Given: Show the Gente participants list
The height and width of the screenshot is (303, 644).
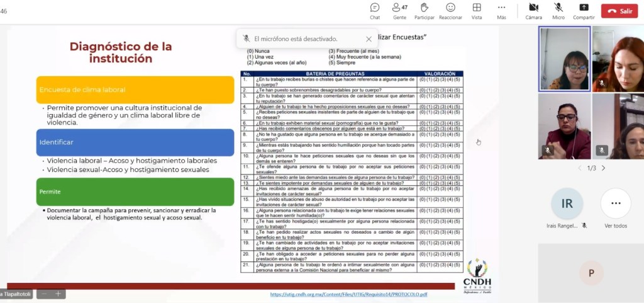Looking at the screenshot, I should (x=399, y=11).
